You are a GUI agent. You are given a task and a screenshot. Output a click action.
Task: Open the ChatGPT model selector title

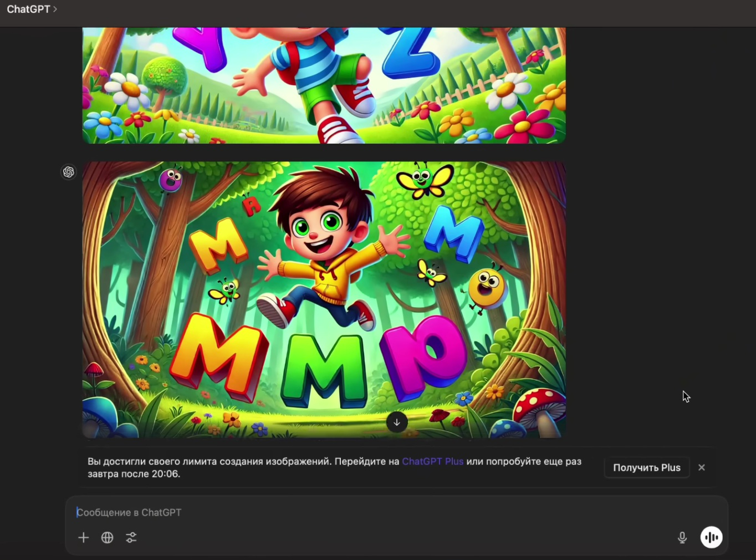tap(28, 9)
